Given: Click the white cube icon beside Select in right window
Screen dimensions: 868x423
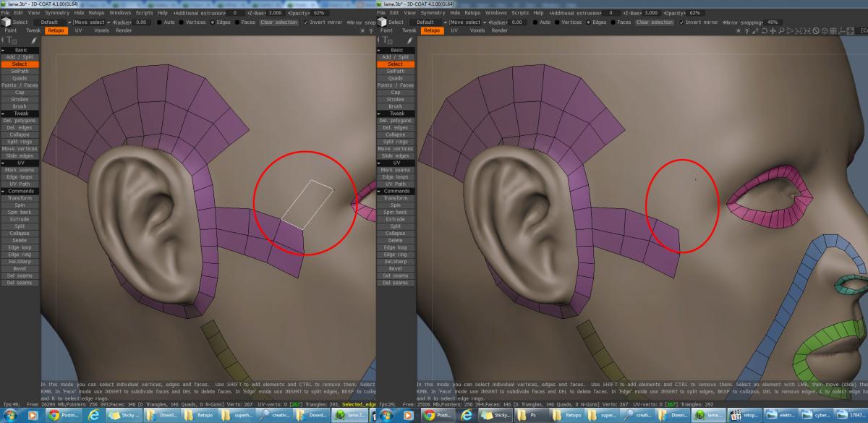Looking at the screenshot, I should point(382,22).
